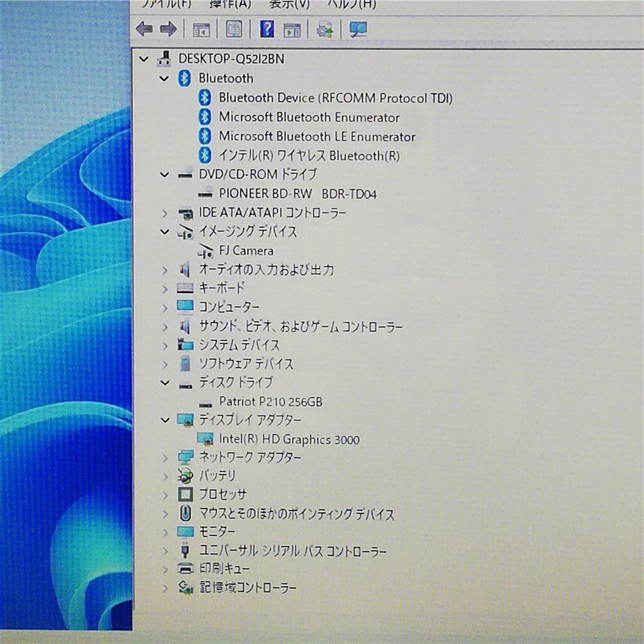Click the モニター display icon
Screen dimensions: 644x644
coord(185,533)
